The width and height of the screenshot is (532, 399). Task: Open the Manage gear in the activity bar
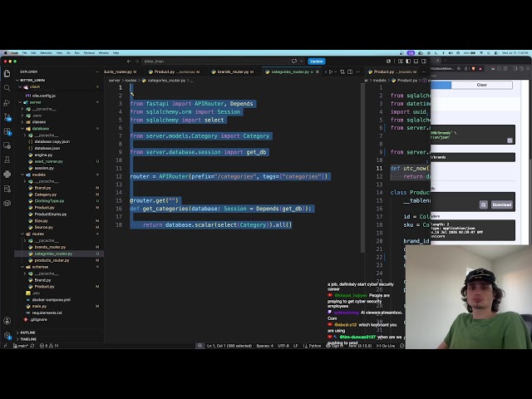(x=7, y=335)
